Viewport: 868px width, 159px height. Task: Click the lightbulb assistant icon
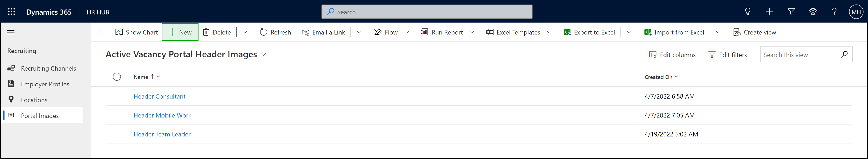[747, 12]
